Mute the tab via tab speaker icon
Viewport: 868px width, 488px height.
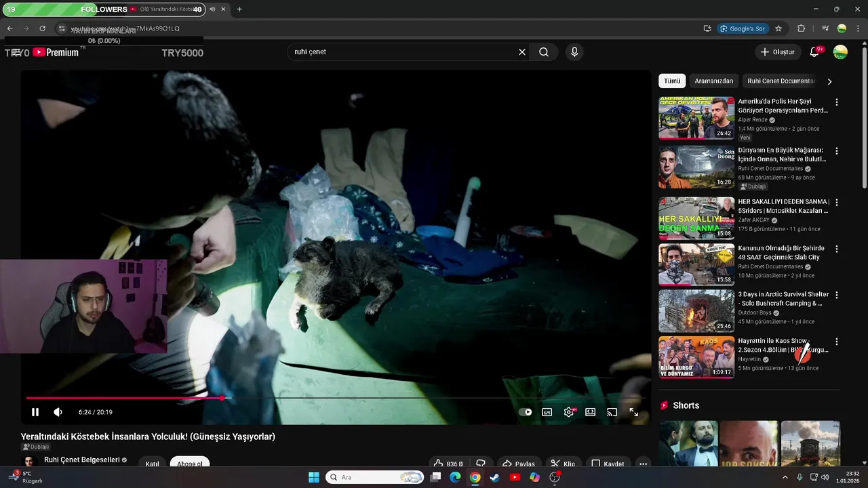coord(212,9)
